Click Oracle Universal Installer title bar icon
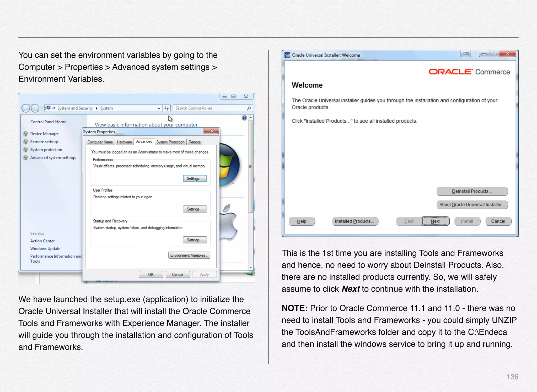Image resolution: width=537 pixels, height=392 pixels. [x=287, y=55]
